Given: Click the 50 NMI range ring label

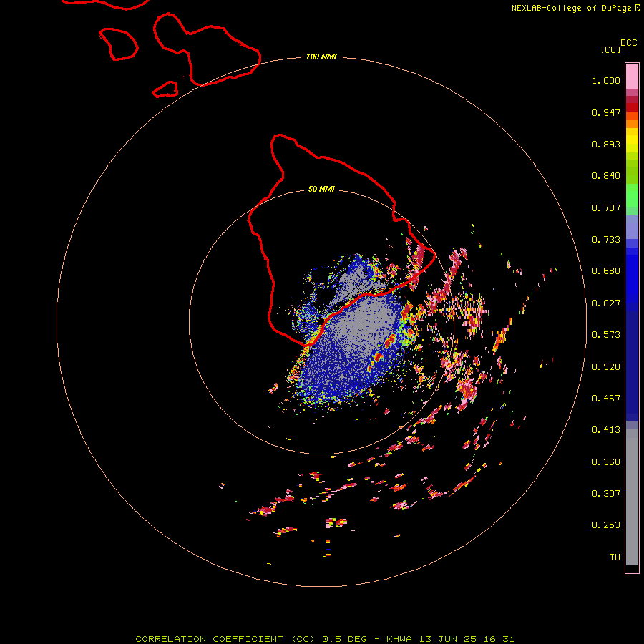Looking at the screenshot, I should click(321, 189).
